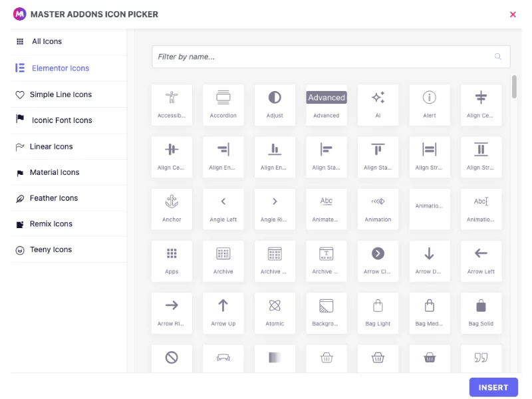Select the ribbon banner icon tile
This screenshot has height=399, width=532.
point(223,358)
